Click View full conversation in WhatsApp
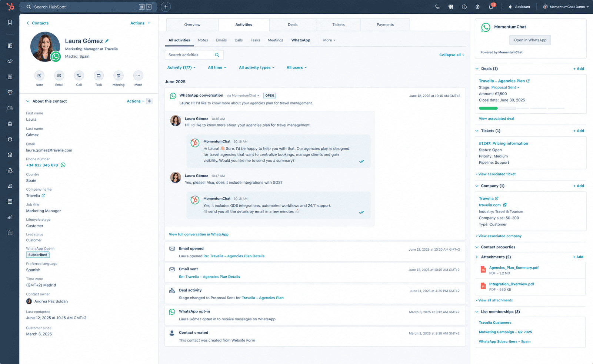The width and height of the screenshot is (593, 364). (x=199, y=234)
